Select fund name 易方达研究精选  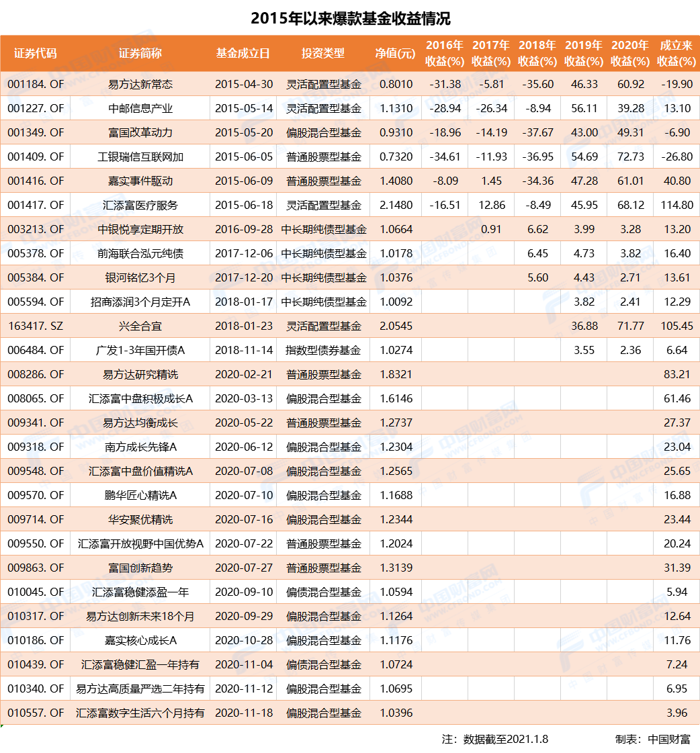[x=140, y=374]
